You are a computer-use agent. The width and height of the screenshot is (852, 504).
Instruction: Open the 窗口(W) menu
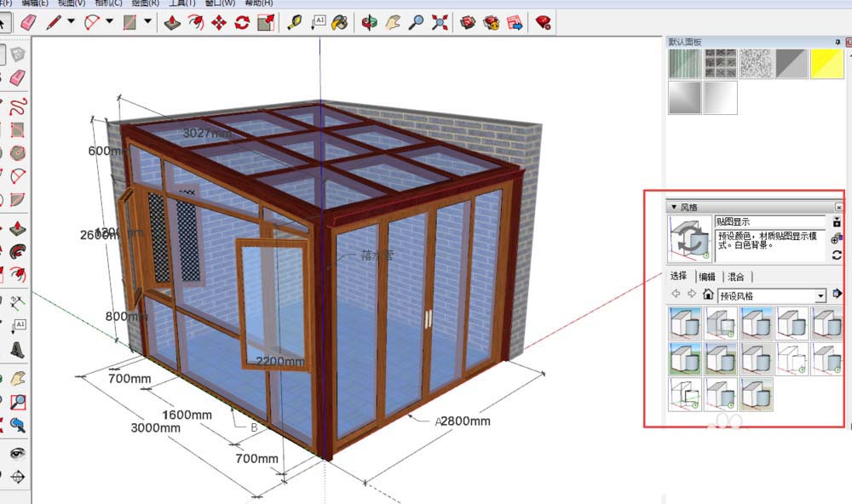(x=220, y=3)
